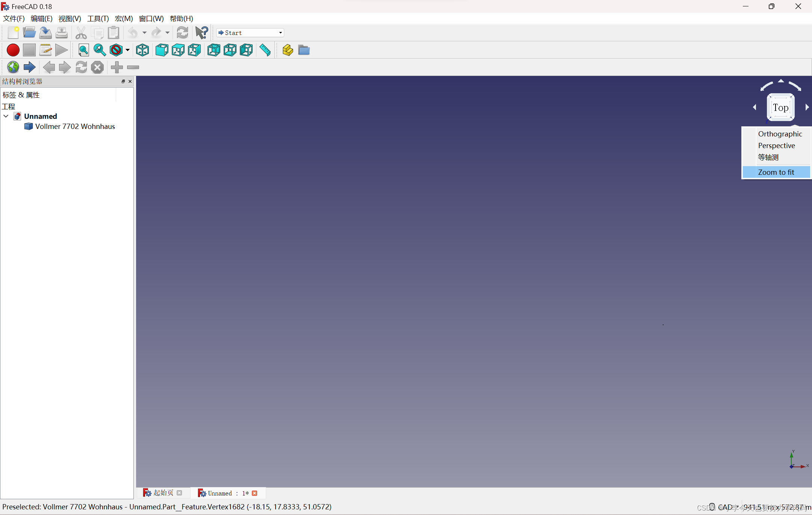Expand the draw style dropdown arrow
This screenshot has width=812, height=515.
(x=128, y=50)
